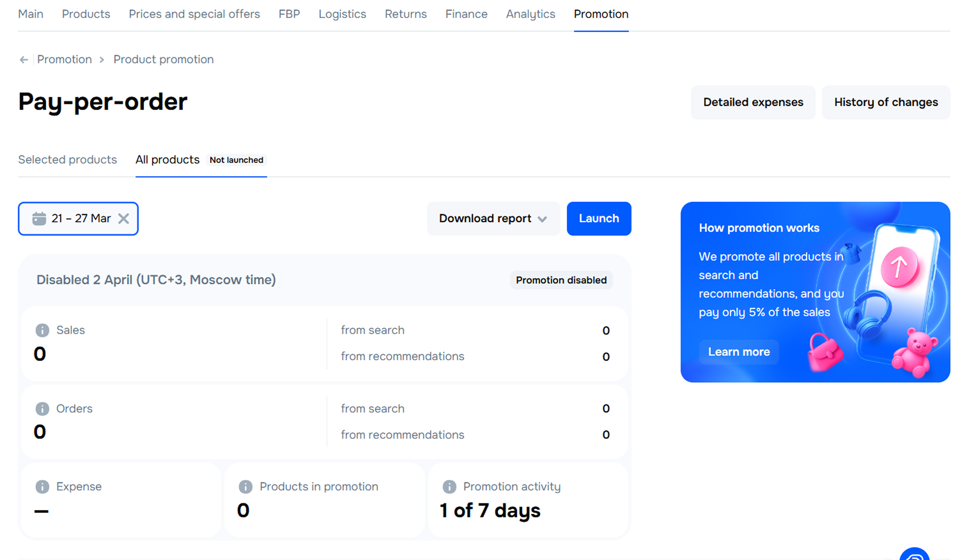Screen dimensions: 960x560
Task: Open the calendar icon date picker
Action: tap(39, 218)
